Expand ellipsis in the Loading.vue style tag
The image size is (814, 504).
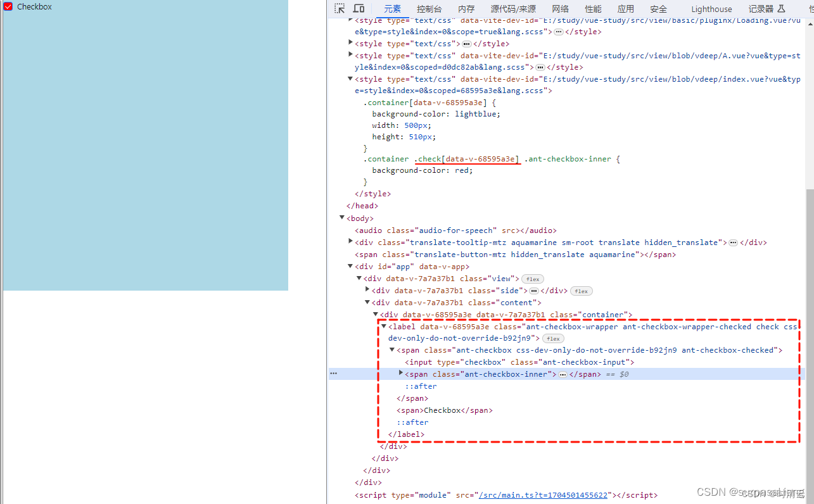pos(559,32)
